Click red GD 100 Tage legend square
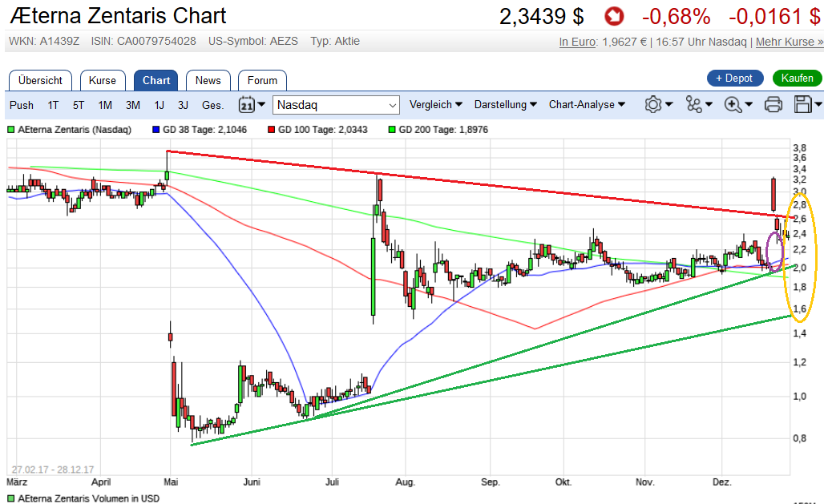Image resolution: width=824 pixels, height=504 pixels. [271, 129]
